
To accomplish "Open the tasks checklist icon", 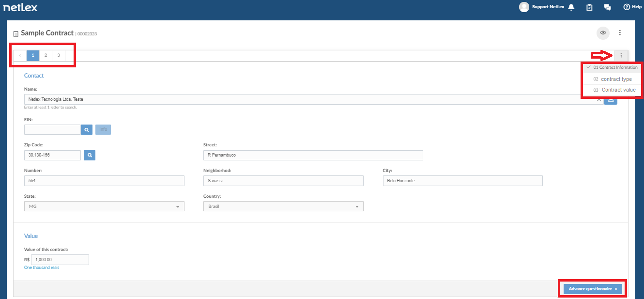I will [589, 7].
